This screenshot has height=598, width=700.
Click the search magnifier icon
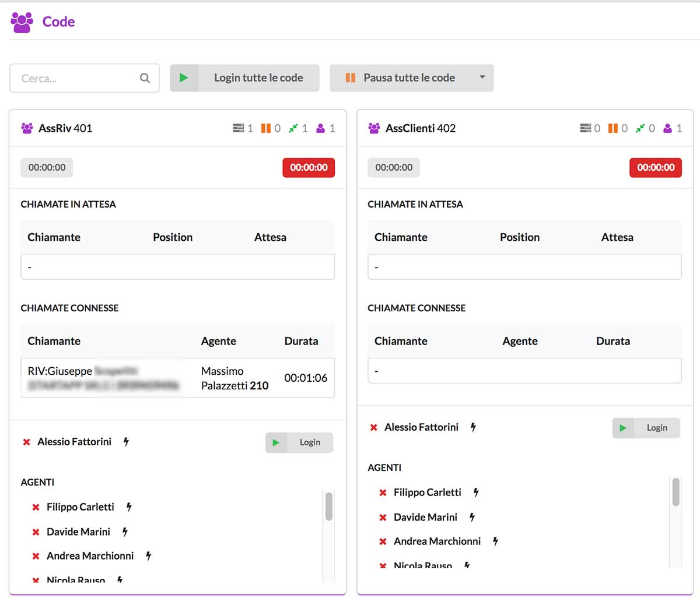click(x=145, y=78)
